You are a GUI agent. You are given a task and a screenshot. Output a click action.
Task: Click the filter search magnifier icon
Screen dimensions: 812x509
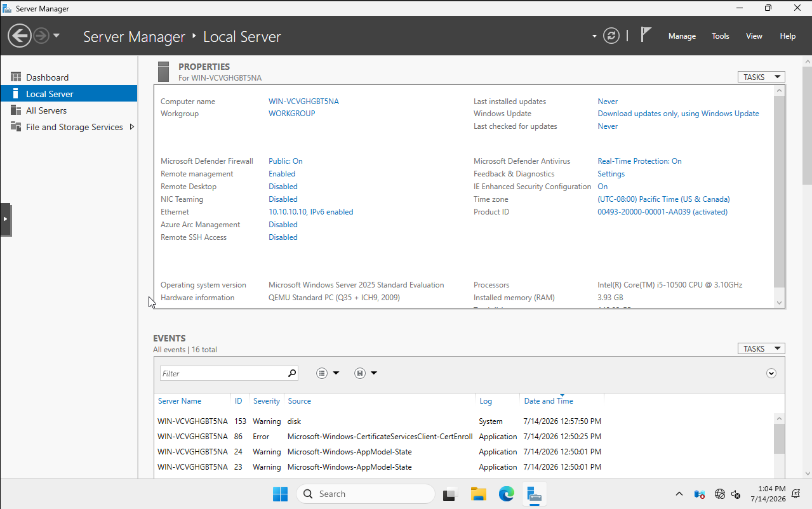coord(292,373)
